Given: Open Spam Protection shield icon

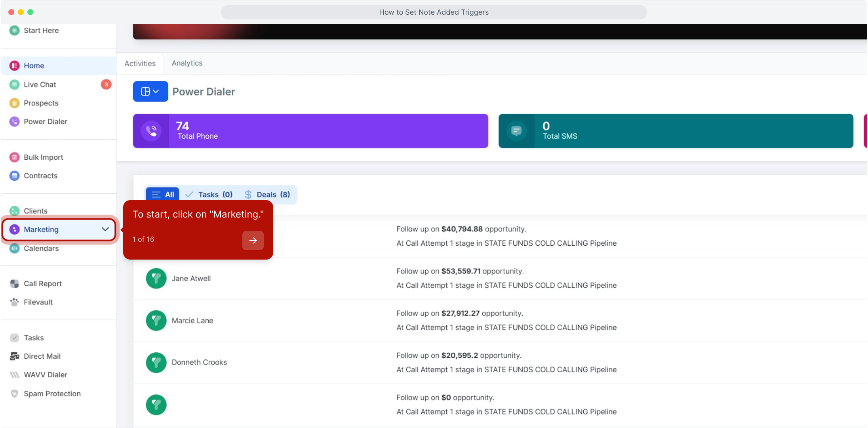Looking at the screenshot, I should [14, 394].
